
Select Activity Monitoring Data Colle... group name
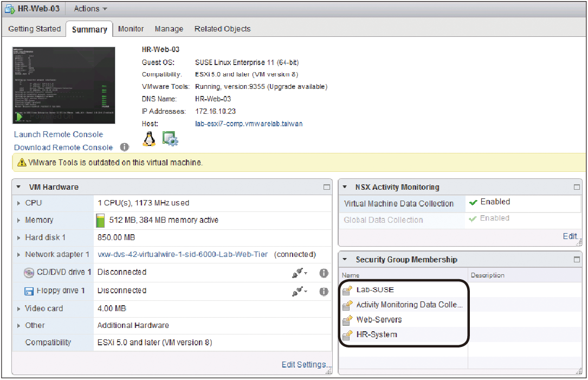click(410, 305)
